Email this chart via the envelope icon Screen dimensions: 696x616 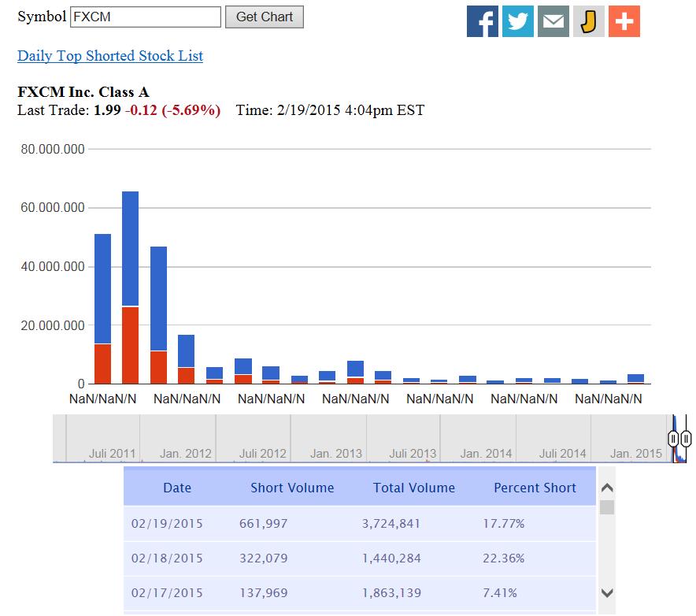point(553,21)
